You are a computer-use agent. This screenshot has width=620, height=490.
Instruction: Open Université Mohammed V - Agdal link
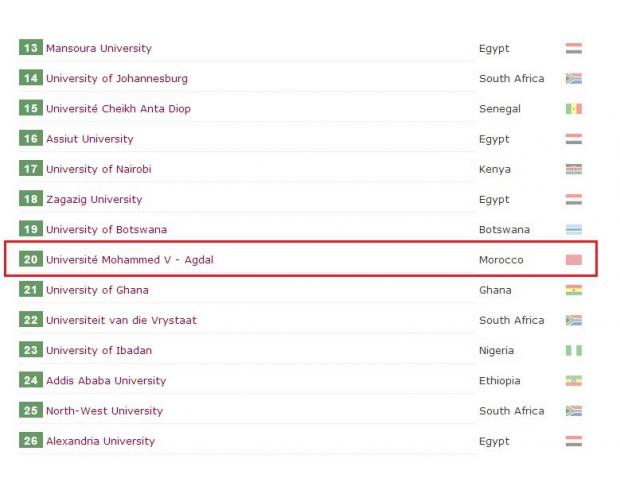[x=130, y=260]
